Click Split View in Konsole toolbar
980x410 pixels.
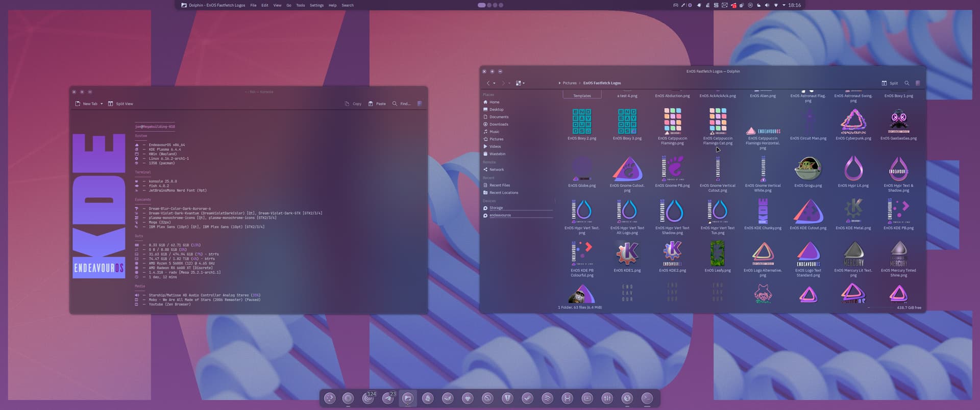pyautogui.click(x=120, y=104)
